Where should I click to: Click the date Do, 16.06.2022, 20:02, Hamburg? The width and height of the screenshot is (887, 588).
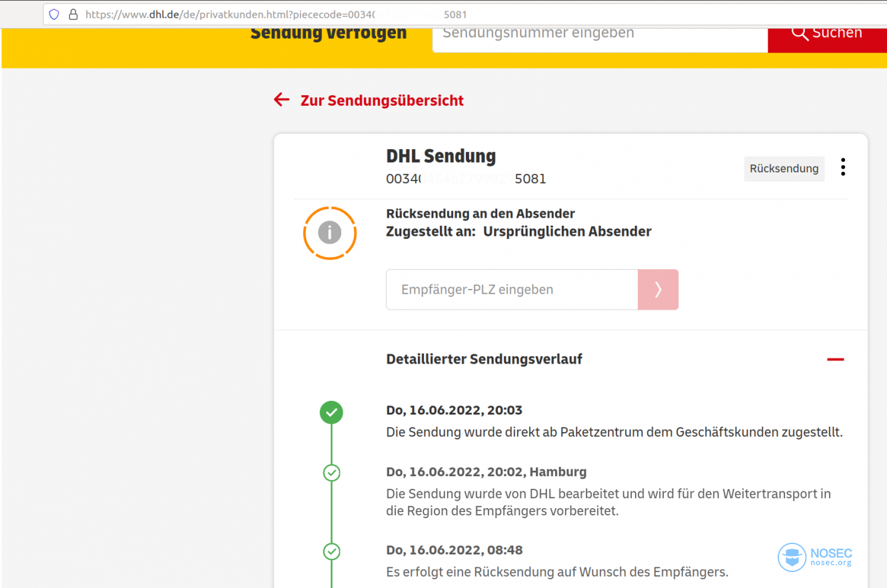pos(486,472)
